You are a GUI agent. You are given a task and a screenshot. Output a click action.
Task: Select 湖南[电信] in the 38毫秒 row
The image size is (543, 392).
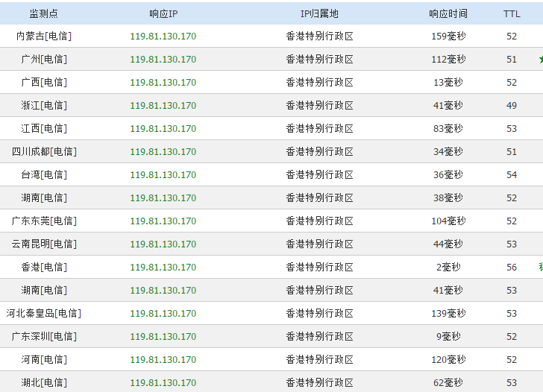coord(43,197)
